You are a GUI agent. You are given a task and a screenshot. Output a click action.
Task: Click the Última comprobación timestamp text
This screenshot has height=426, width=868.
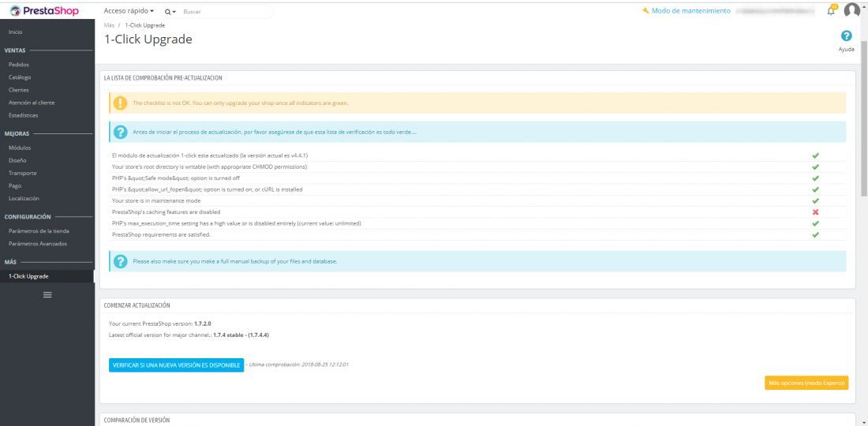pos(299,364)
